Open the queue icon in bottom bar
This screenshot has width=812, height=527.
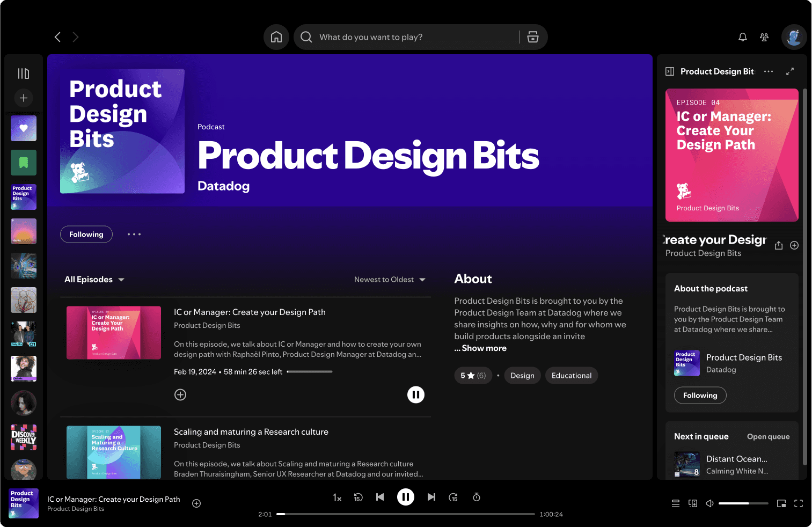tap(676, 503)
